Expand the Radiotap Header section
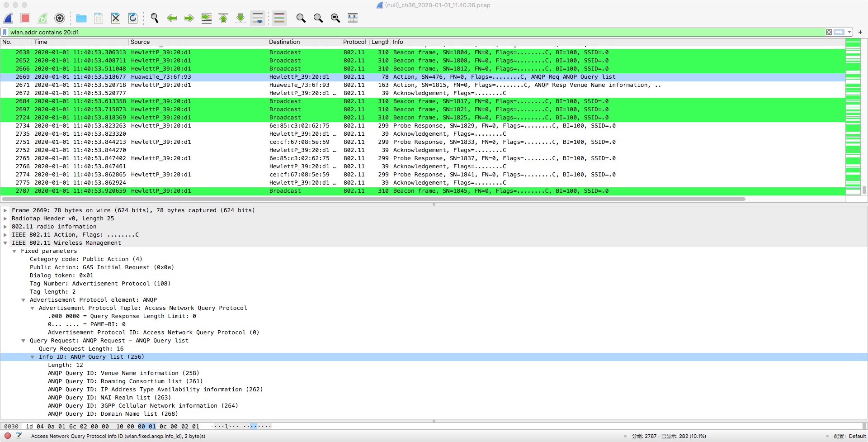Screen dimensions: 868x442 click(5, 219)
